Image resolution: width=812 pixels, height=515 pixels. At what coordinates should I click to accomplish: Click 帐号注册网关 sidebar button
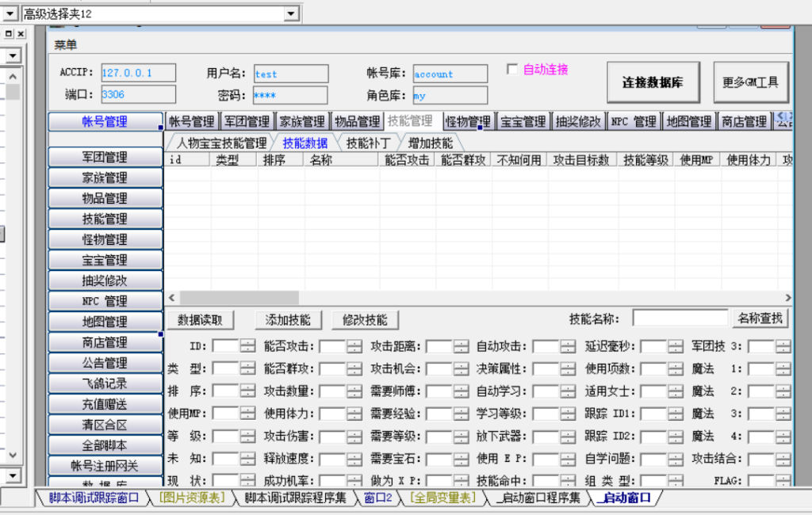tap(105, 466)
